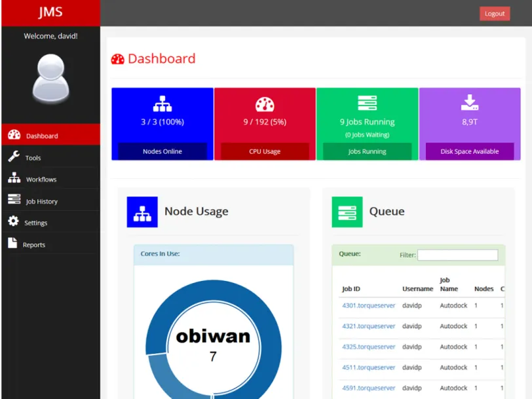Click the Queue section title
Image resolution: width=532 pixels, height=399 pixels.
(387, 212)
